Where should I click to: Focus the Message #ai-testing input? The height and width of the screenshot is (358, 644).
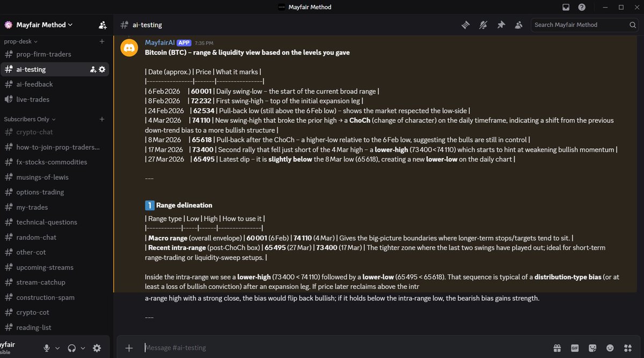coord(343,348)
